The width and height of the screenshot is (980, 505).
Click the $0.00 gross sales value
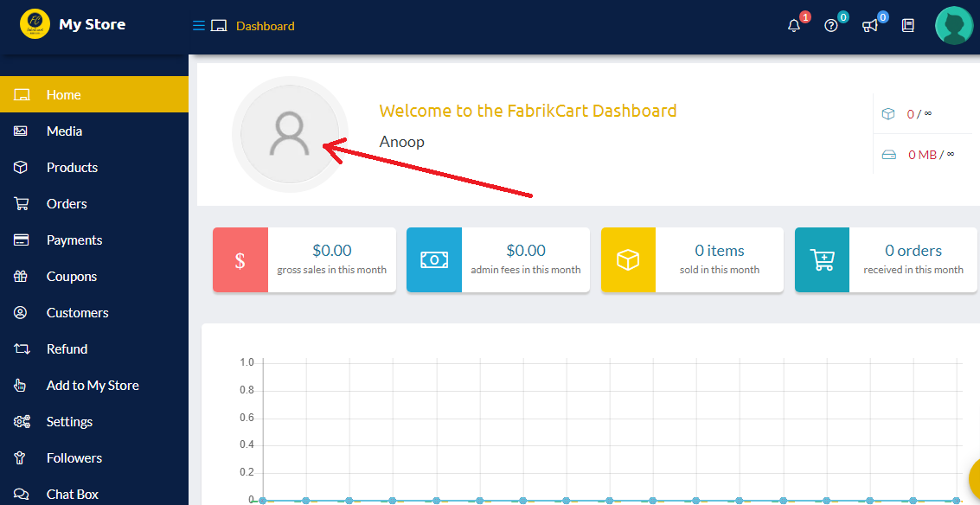point(332,251)
